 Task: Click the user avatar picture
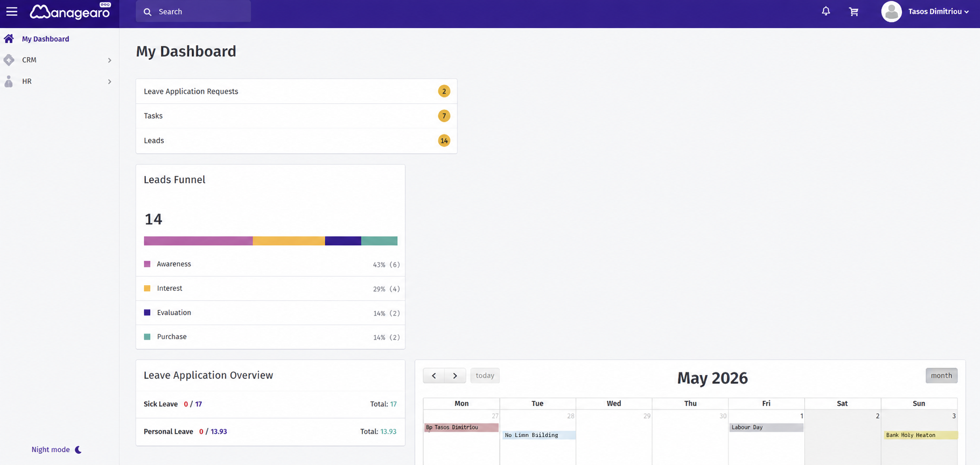891,11
